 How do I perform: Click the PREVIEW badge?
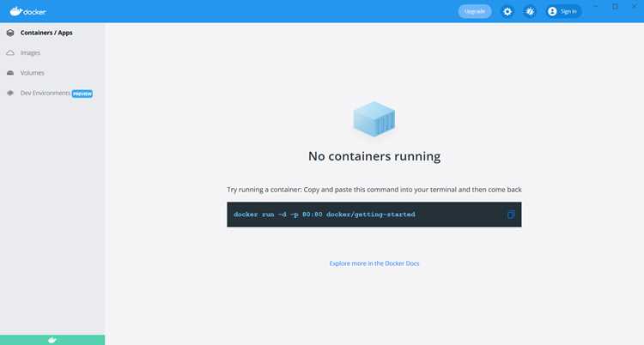[82, 94]
